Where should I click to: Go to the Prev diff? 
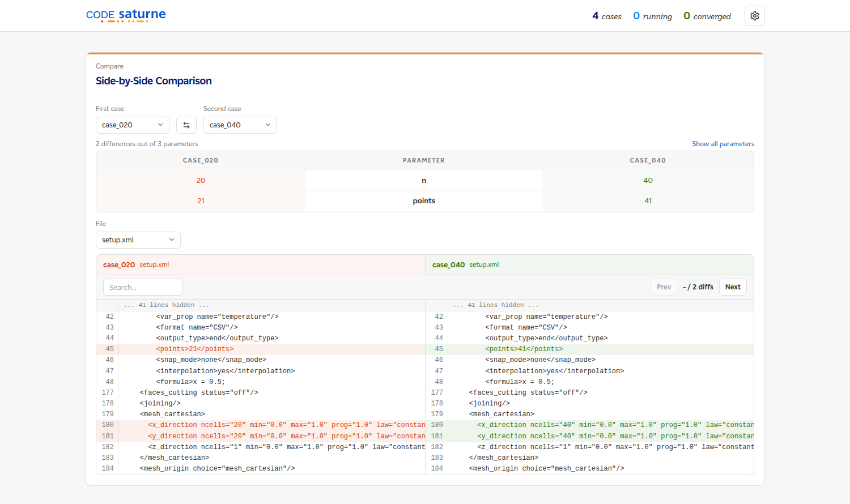pyautogui.click(x=664, y=287)
